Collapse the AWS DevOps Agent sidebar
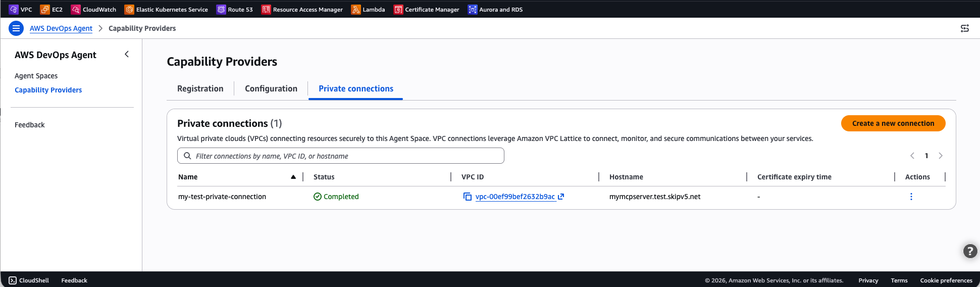This screenshot has height=287, width=980. tap(127, 54)
